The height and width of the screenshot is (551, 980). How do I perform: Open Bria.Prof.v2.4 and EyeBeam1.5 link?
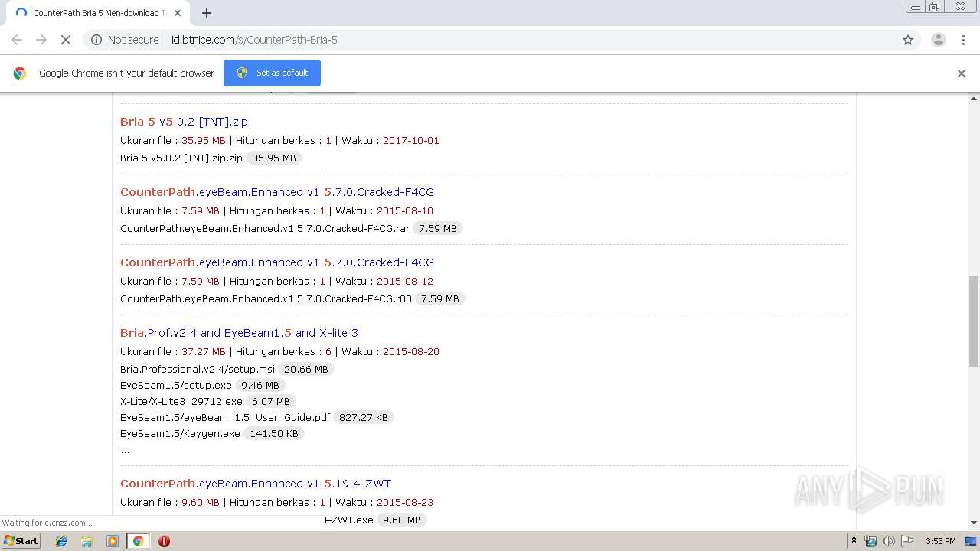click(239, 333)
